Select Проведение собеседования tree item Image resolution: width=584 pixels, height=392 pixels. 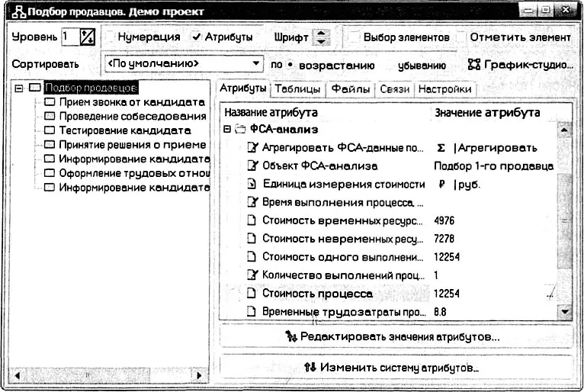[133, 116]
